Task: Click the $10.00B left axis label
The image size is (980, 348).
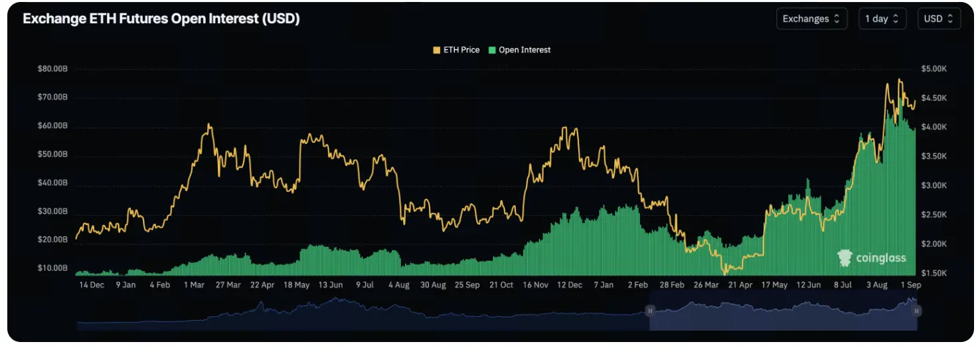Action: [52, 268]
